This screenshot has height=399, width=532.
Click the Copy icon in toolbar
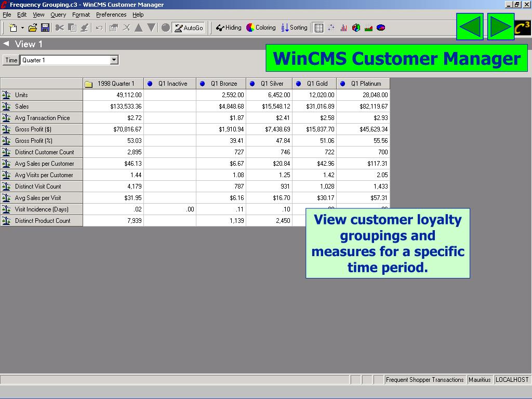point(72,28)
